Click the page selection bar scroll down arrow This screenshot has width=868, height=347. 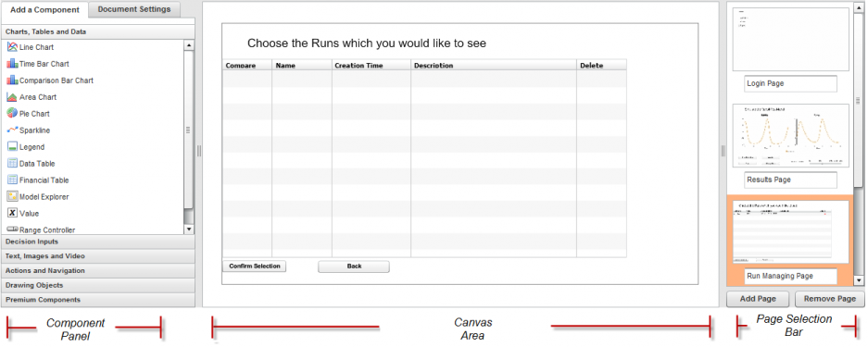point(859,280)
